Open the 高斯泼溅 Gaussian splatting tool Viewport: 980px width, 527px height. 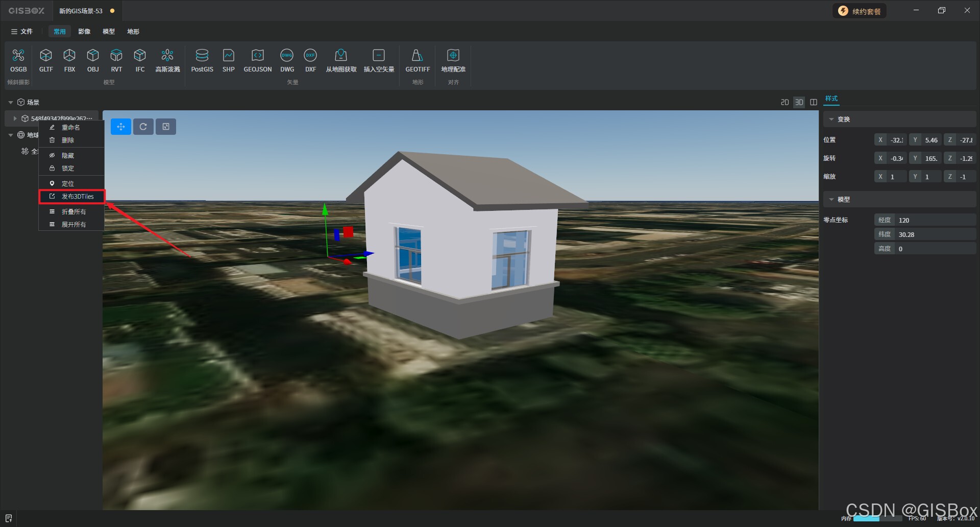click(x=167, y=60)
